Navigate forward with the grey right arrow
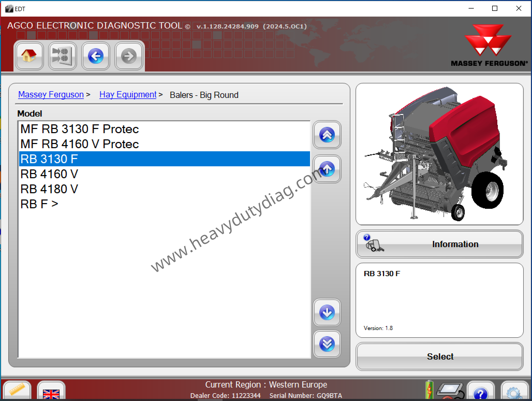The width and height of the screenshot is (532, 401). pyautogui.click(x=129, y=56)
